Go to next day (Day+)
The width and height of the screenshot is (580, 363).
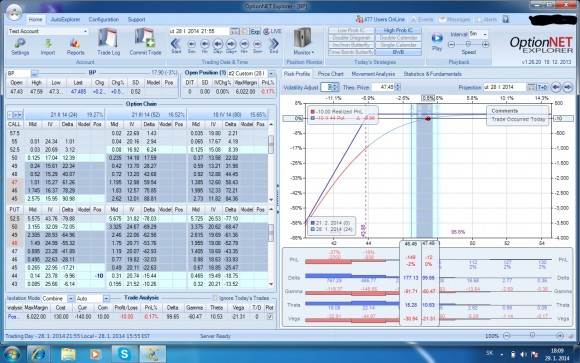click(x=231, y=46)
